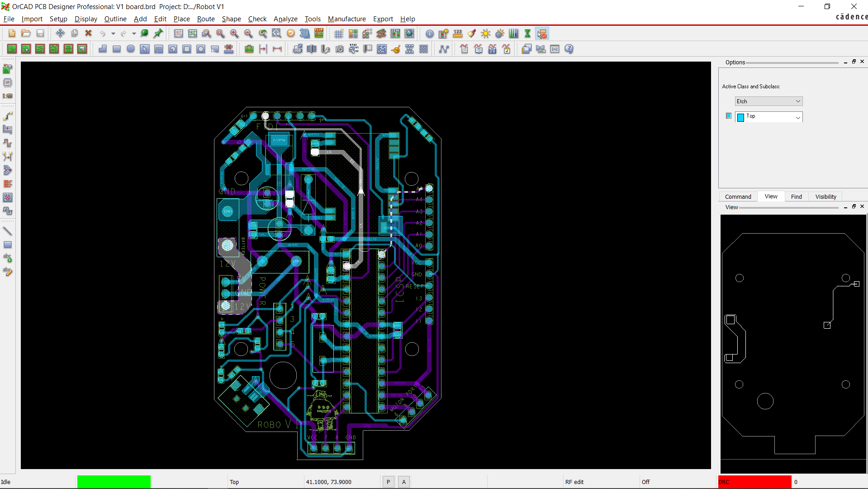
Task: Open the undo history dropdown arrow
Action: point(113,34)
